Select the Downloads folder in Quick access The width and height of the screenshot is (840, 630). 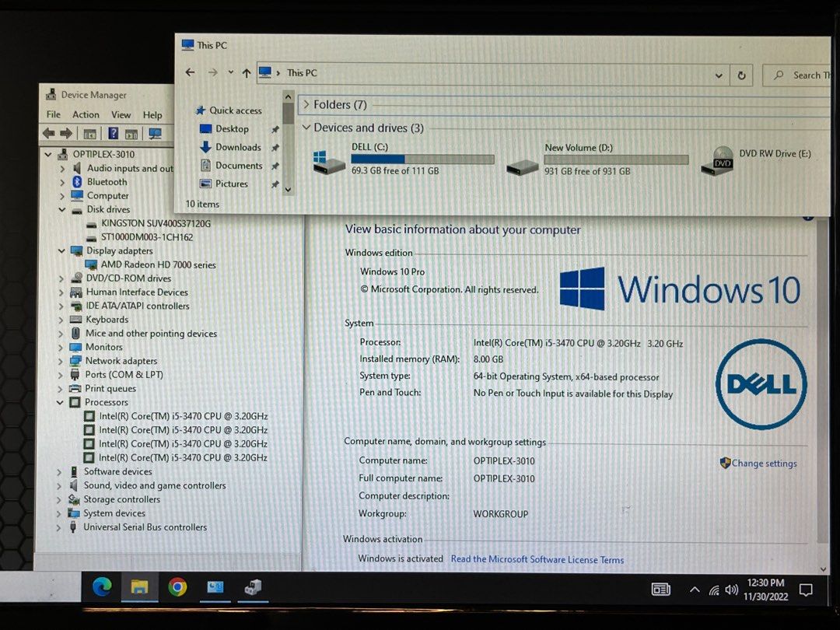[x=235, y=147]
